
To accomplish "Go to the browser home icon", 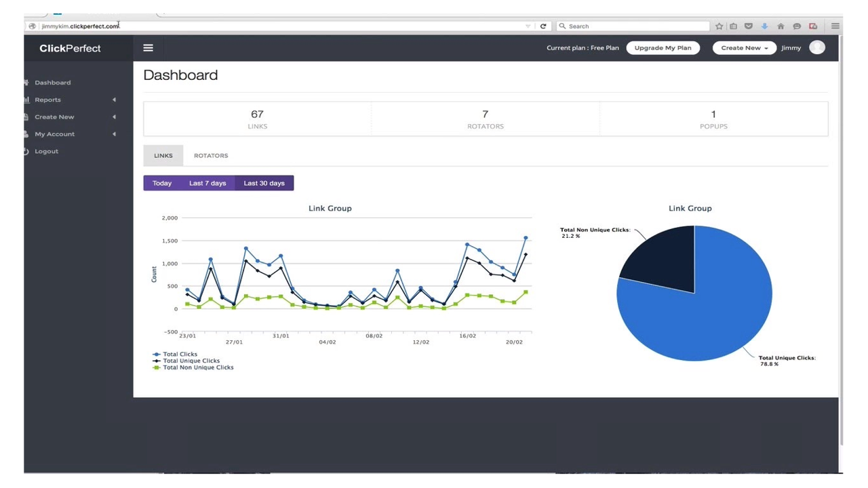I will [x=781, y=26].
